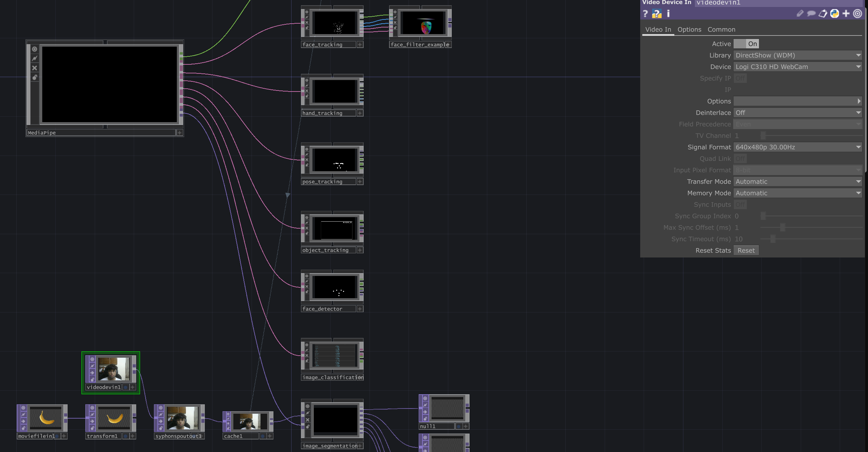Click the bypass lightning flag on MediaPipe node

(x=34, y=58)
